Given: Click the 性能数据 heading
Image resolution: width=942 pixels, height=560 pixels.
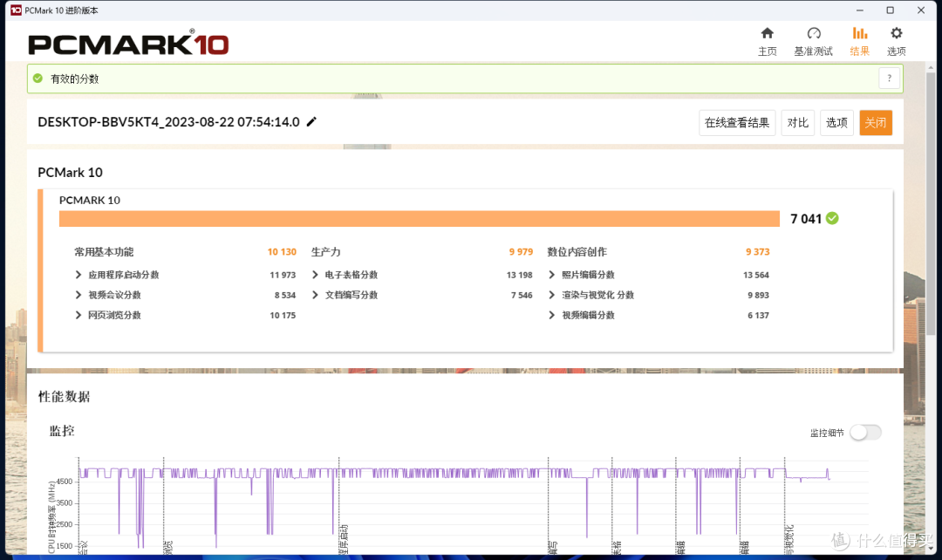Looking at the screenshot, I should [x=64, y=397].
